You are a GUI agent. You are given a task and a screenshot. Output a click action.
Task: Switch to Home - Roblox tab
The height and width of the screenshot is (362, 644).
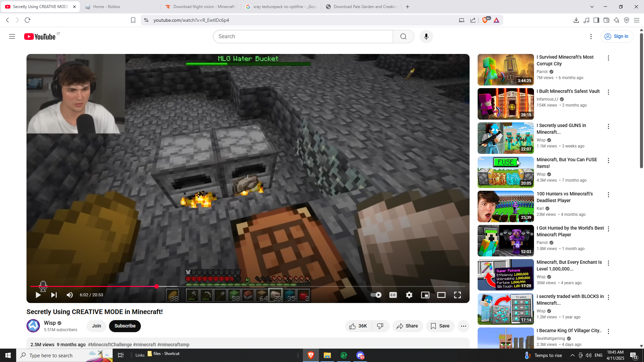pos(107,7)
